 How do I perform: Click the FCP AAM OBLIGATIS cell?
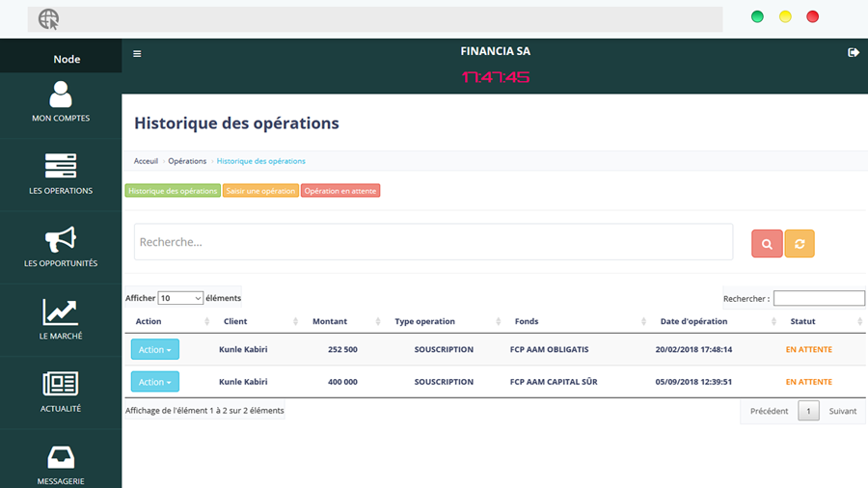549,350
